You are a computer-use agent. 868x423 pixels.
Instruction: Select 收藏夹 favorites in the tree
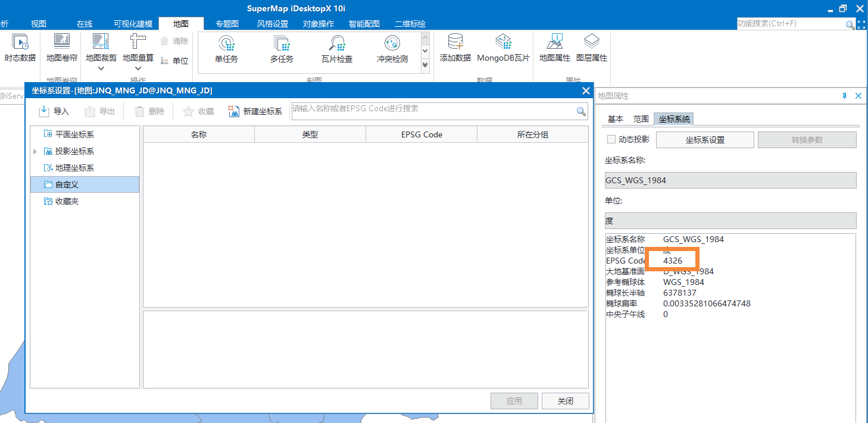point(67,201)
